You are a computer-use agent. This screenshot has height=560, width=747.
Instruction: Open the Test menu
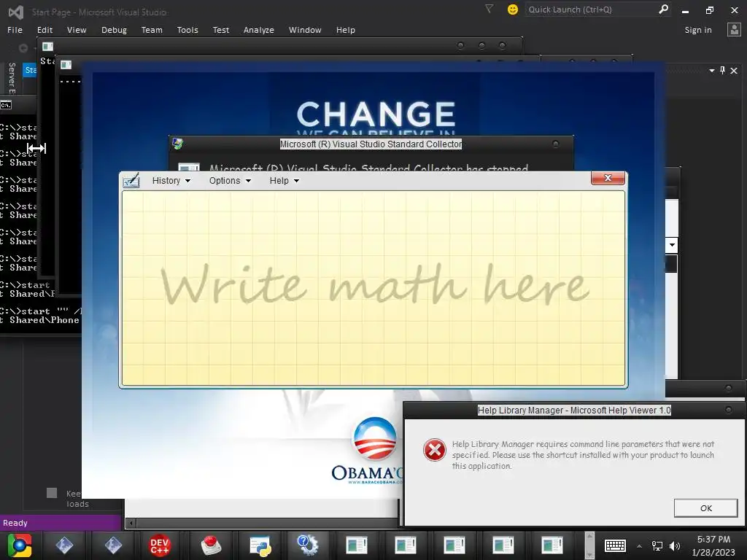pos(220,30)
